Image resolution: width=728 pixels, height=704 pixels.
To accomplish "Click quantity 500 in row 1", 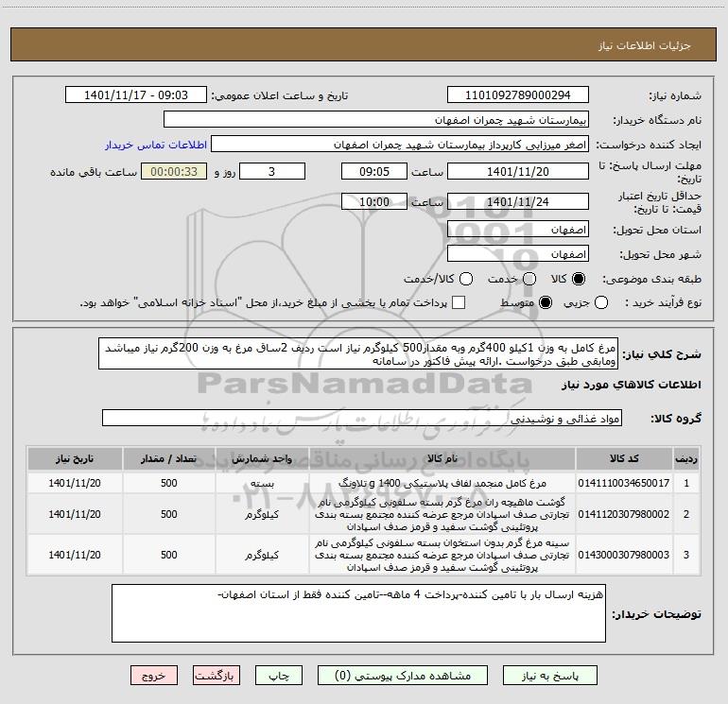I will point(169,483).
